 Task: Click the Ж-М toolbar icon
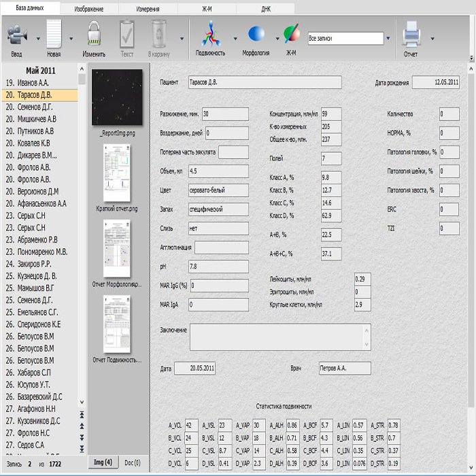pyautogui.click(x=291, y=34)
